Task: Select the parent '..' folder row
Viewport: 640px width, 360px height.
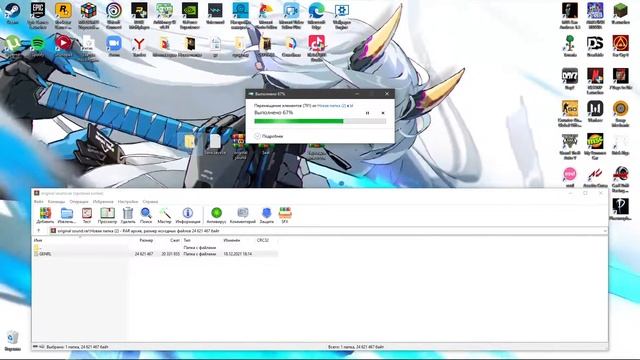Action: click(155, 248)
